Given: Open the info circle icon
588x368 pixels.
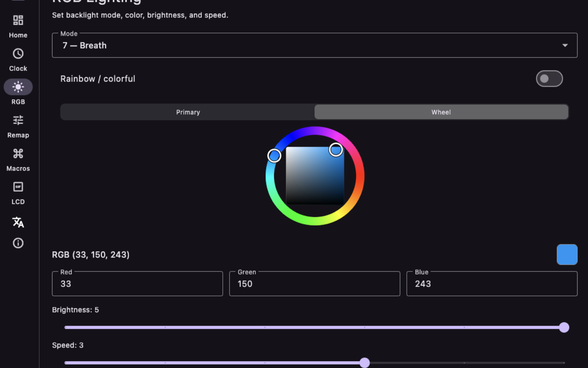Looking at the screenshot, I should pos(18,243).
